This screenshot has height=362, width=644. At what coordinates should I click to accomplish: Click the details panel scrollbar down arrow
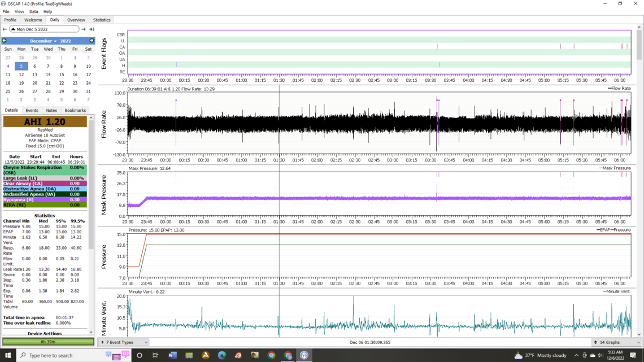(x=91, y=332)
